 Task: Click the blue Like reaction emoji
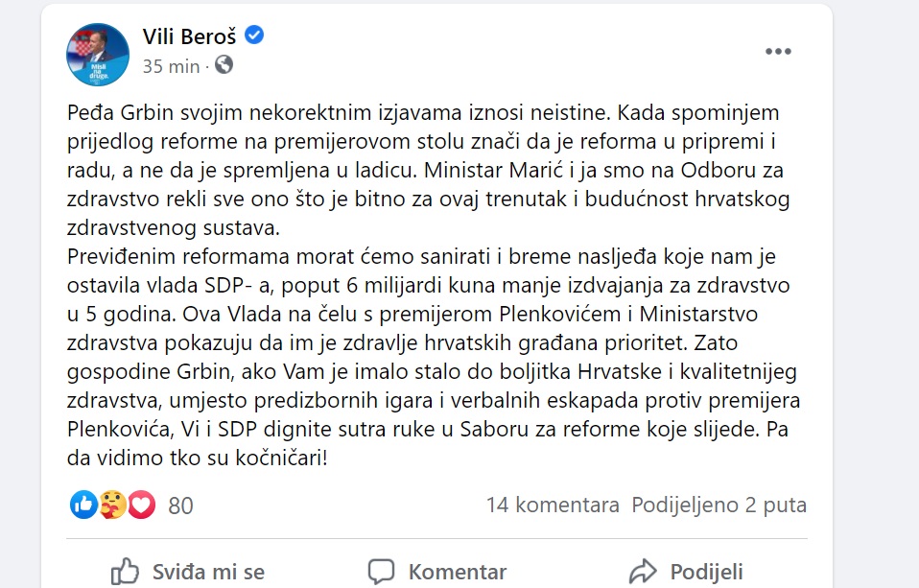84,505
